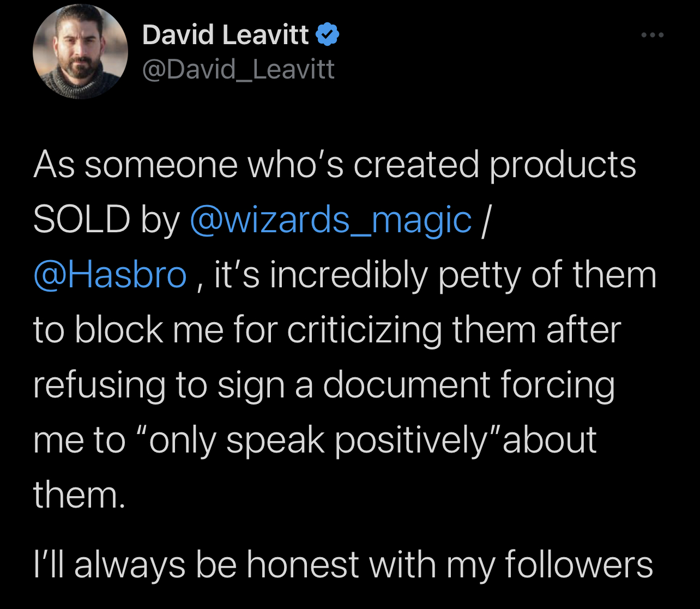Open the @wizards_magic mention link

tap(330, 220)
